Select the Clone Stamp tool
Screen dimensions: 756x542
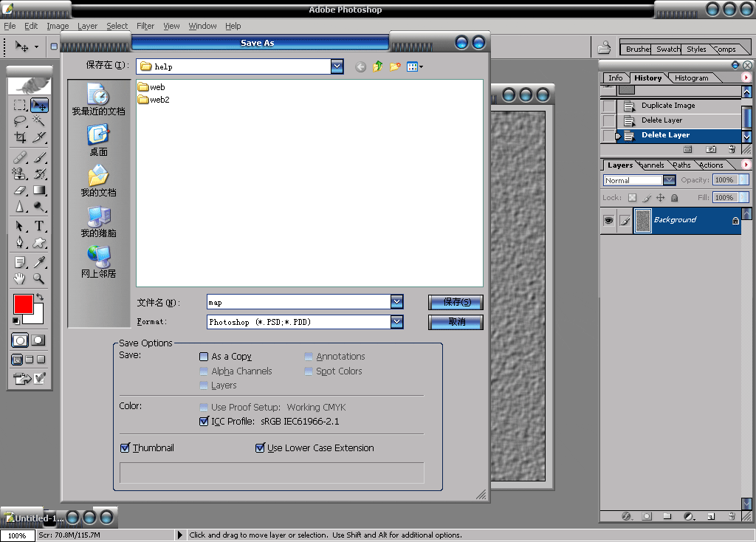click(20, 174)
